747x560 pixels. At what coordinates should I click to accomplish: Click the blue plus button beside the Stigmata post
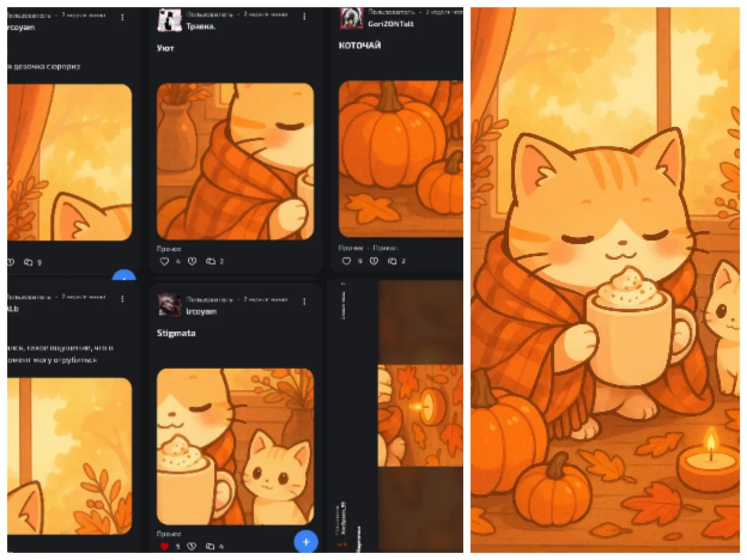pyautogui.click(x=306, y=542)
